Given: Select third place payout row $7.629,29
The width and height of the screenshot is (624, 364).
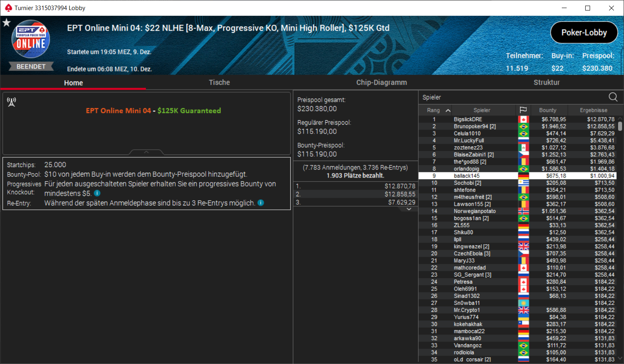Looking at the screenshot, I should (355, 202).
